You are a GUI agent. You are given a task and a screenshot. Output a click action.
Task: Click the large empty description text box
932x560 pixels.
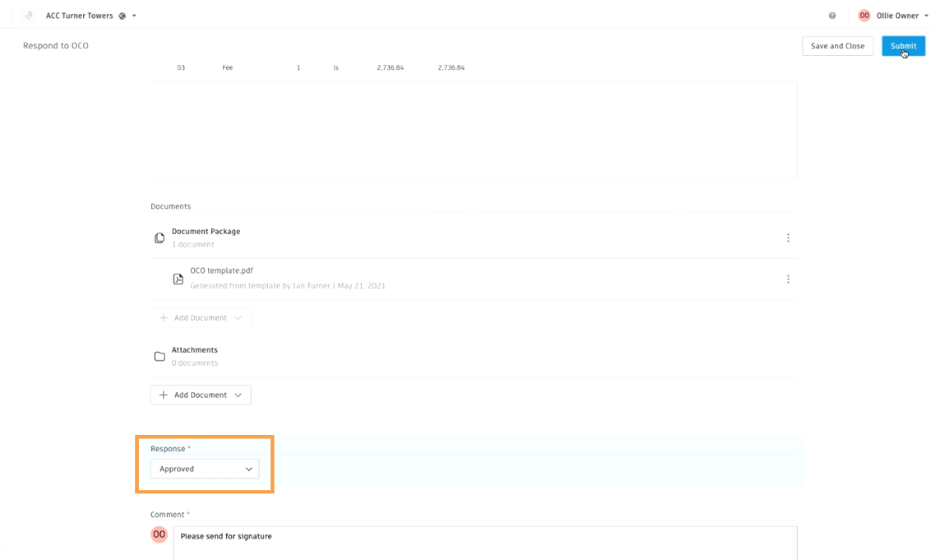click(474, 130)
